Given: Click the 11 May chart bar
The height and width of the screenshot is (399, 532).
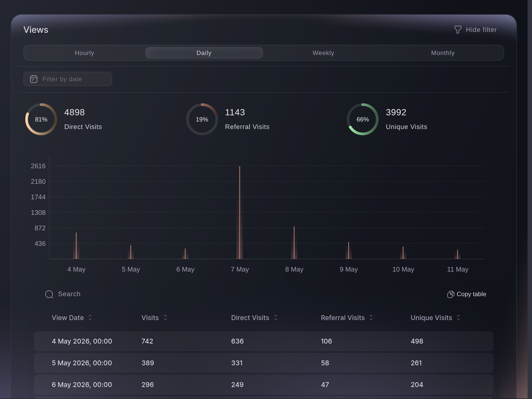Looking at the screenshot, I should (458, 254).
